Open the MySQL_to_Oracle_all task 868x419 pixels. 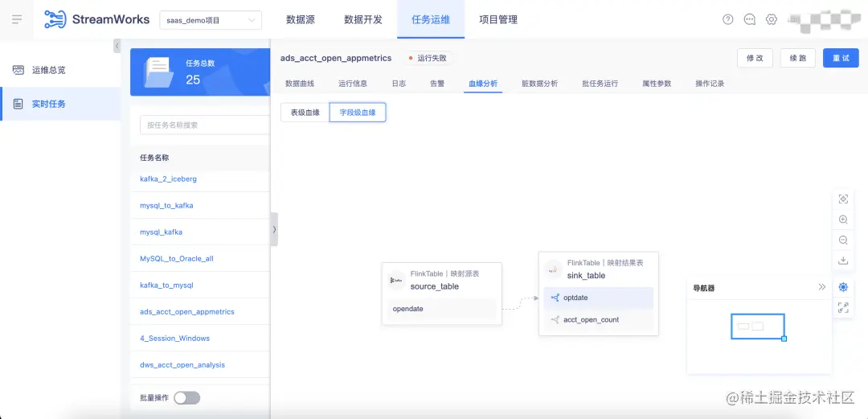[x=177, y=259]
